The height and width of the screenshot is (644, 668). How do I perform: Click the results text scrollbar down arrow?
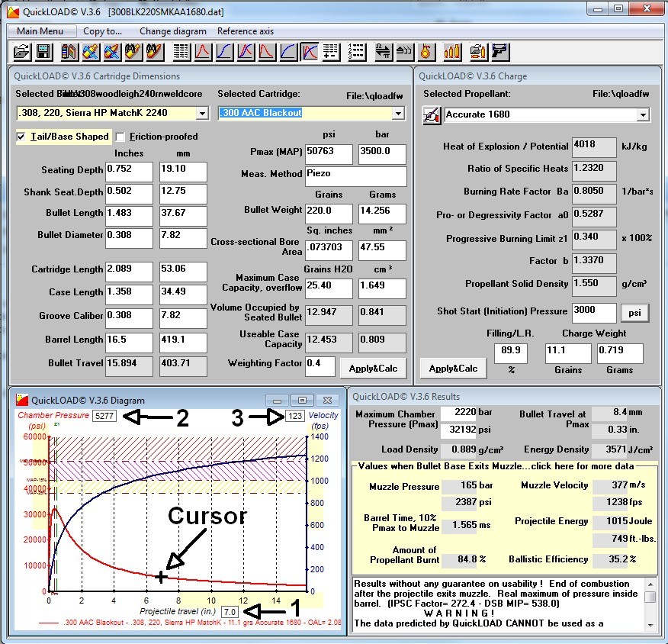(x=650, y=625)
